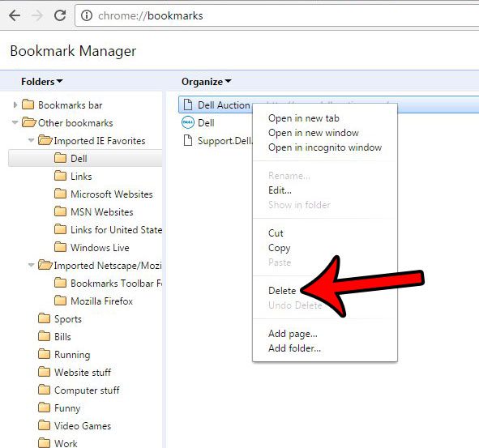Open the Organize dropdown menu
479x448 pixels.
click(206, 82)
